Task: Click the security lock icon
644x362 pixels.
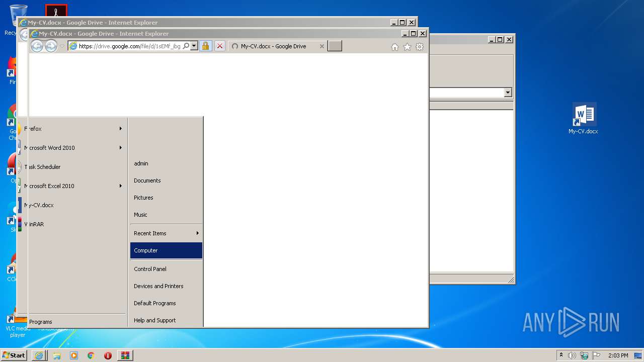Action: (x=205, y=46)
